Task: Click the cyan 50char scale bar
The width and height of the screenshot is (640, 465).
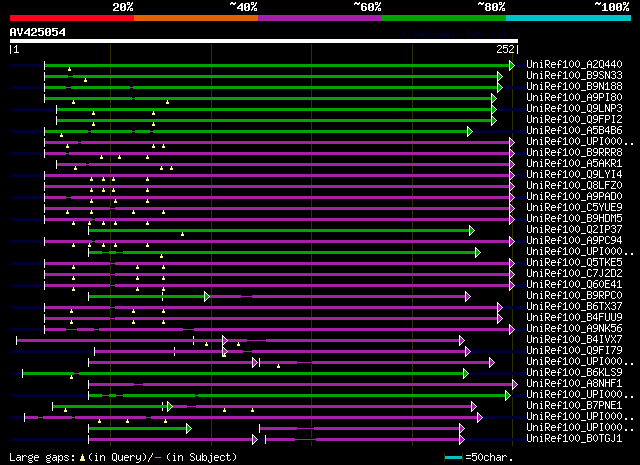Action: click(453, 458)
